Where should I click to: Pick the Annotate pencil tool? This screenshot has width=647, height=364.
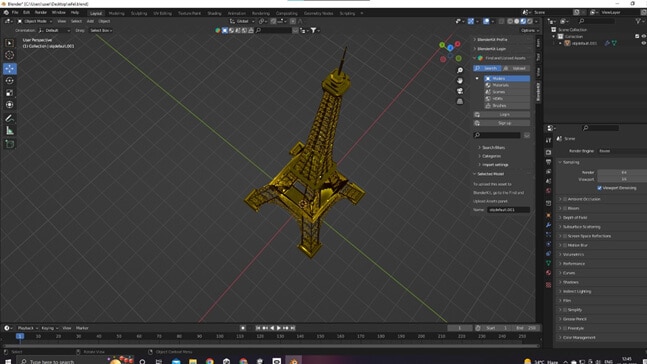(9, 118)
